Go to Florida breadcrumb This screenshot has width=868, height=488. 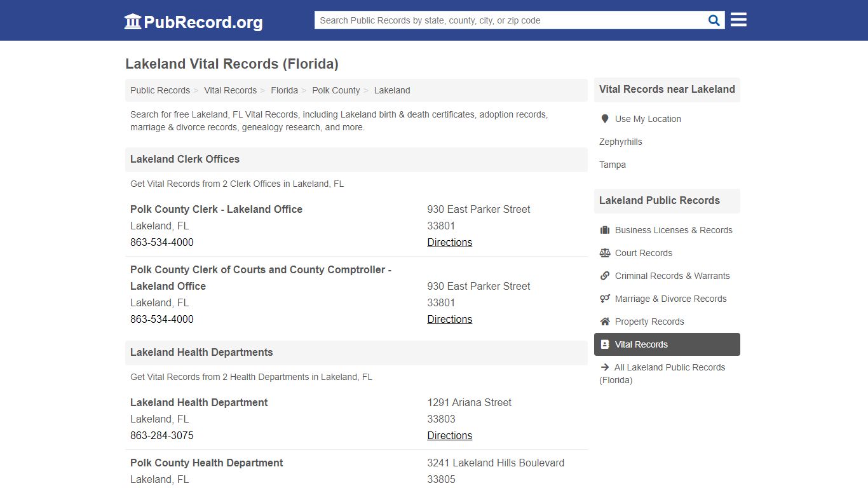284,90
